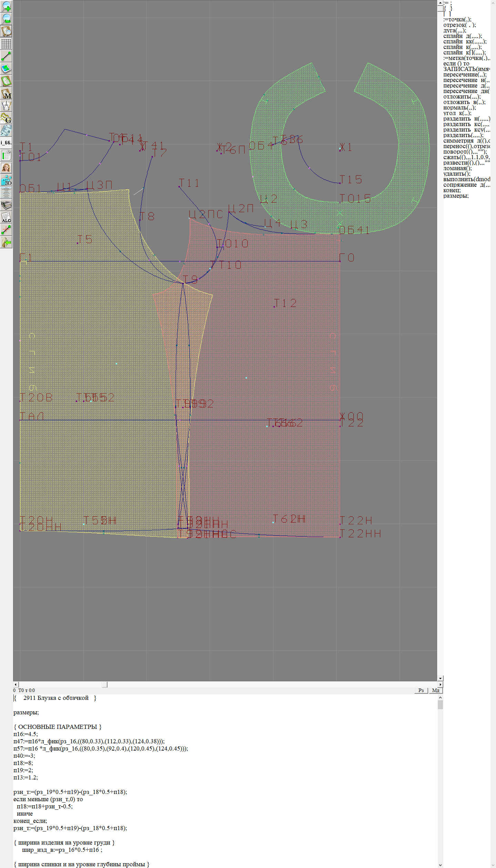The width and height of the screenshot is (496, 868).
Task: Select the pattern preview with magnifier icon
Action: (x=6, y=31)
